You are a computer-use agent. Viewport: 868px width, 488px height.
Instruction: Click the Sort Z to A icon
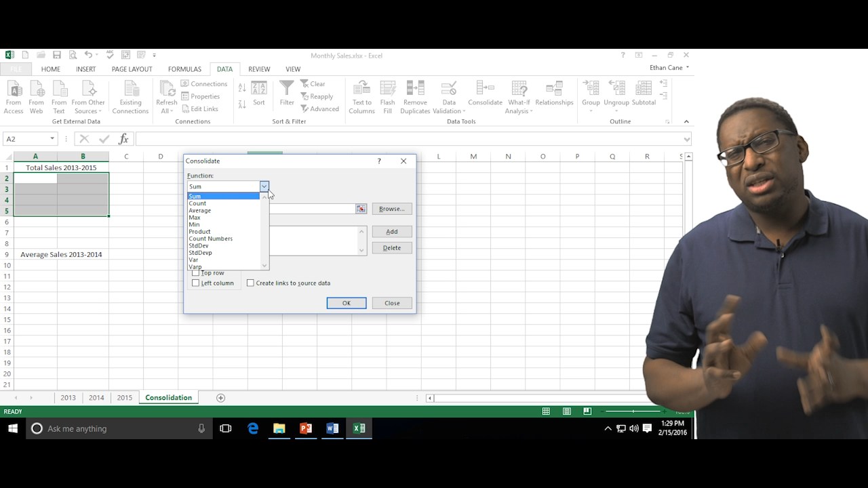click(x=242, y=104)
